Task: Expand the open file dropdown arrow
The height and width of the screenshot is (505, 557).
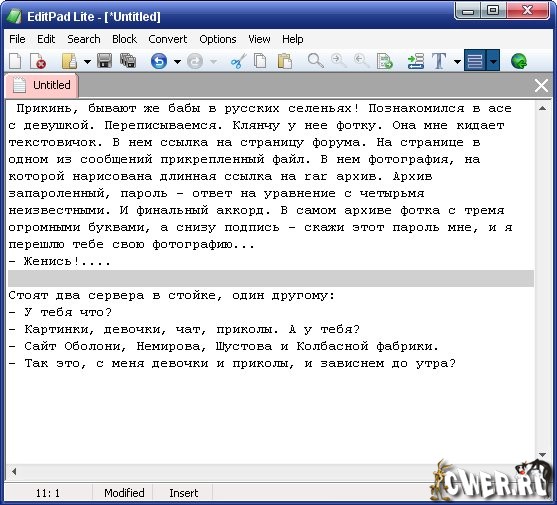Action: [87, 62]
